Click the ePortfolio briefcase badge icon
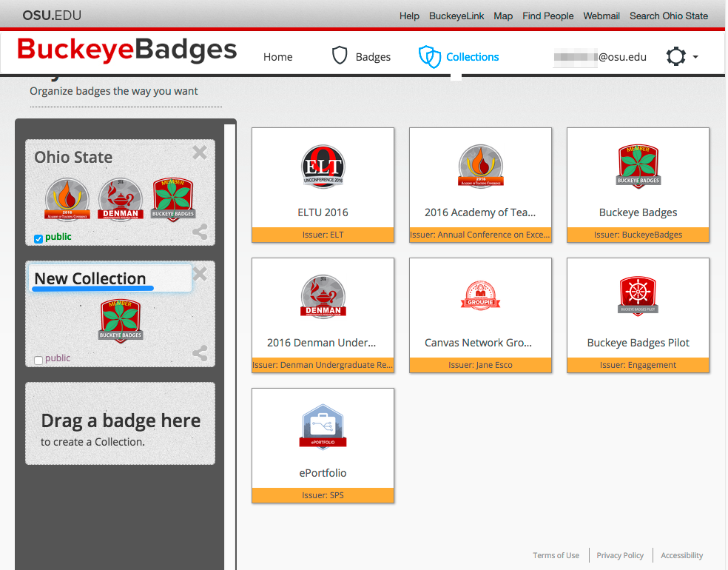The width and height of the screenshot is (728, 570). click(x=323, y=426)
